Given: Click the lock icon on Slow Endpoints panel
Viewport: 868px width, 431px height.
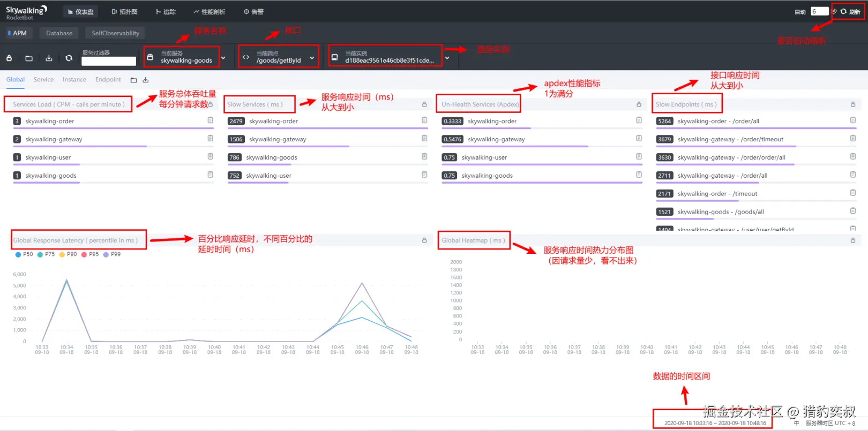Looking at the screenshot, I should 853,104.
